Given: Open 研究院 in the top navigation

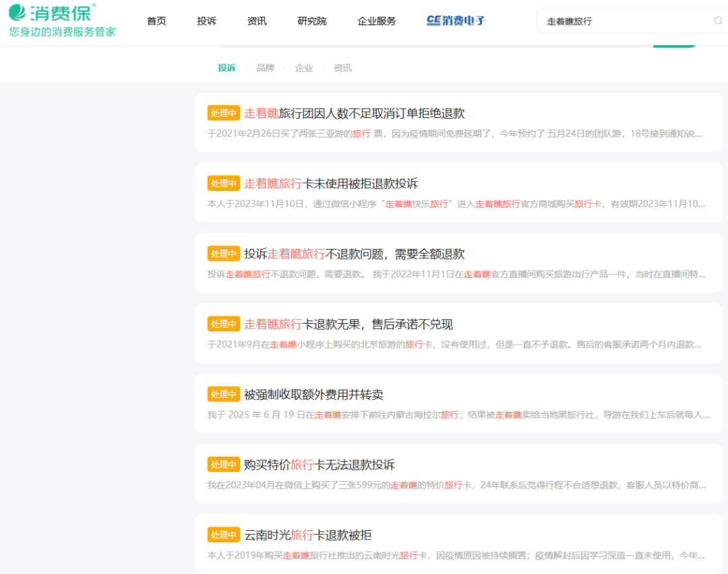Looking at the screenshot, I should click(312, 21).
